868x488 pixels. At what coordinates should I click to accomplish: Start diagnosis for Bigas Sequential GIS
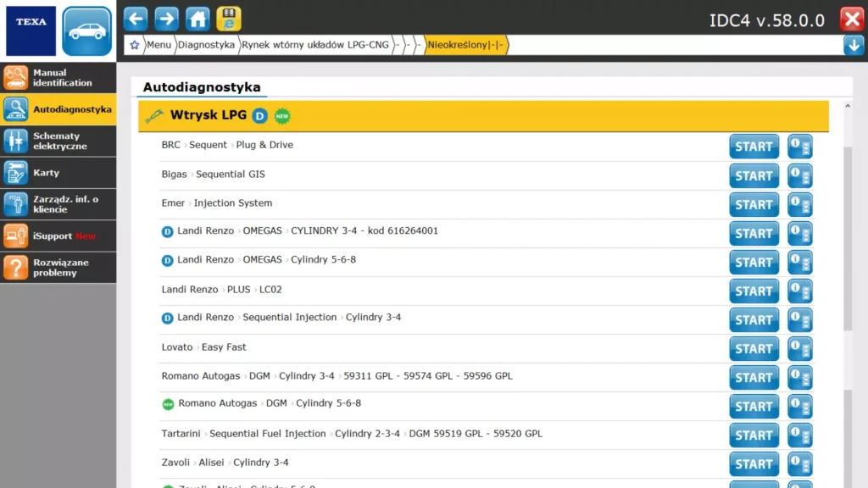754,175
